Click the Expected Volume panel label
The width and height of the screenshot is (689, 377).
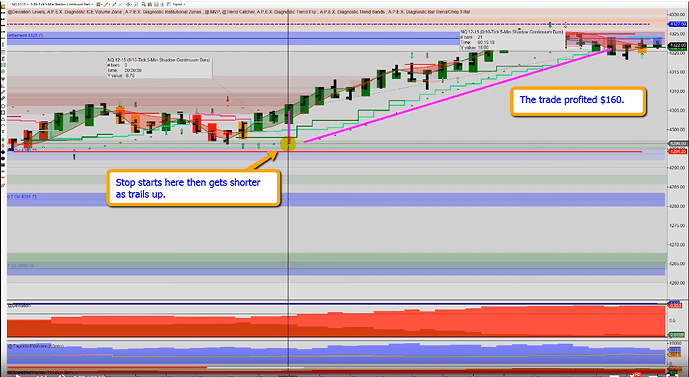[x=36, y=346]
